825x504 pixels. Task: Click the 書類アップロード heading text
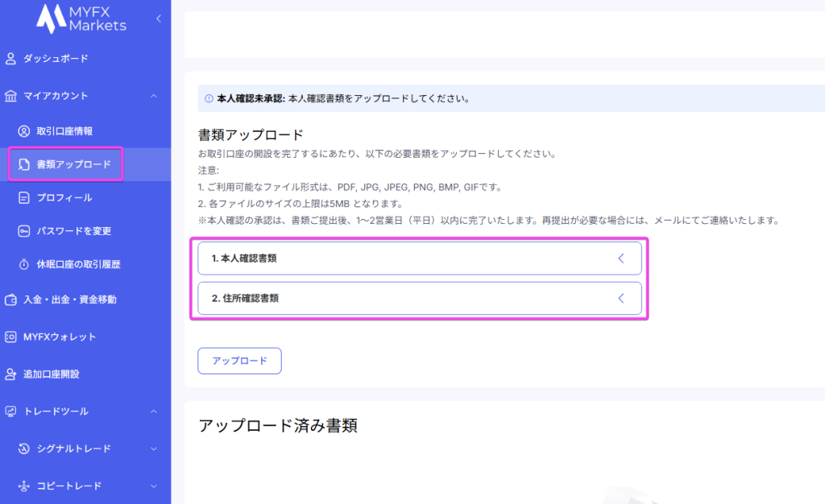(x=251, y=135)
